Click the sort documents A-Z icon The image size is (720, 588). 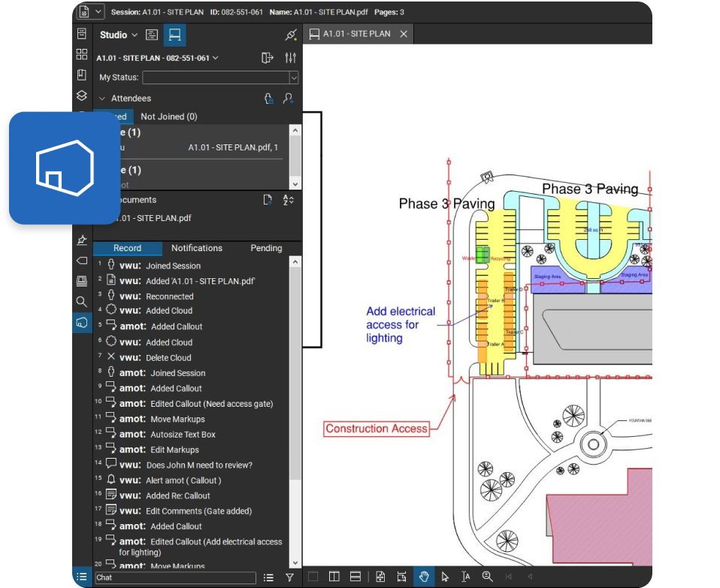coord(289,200)
